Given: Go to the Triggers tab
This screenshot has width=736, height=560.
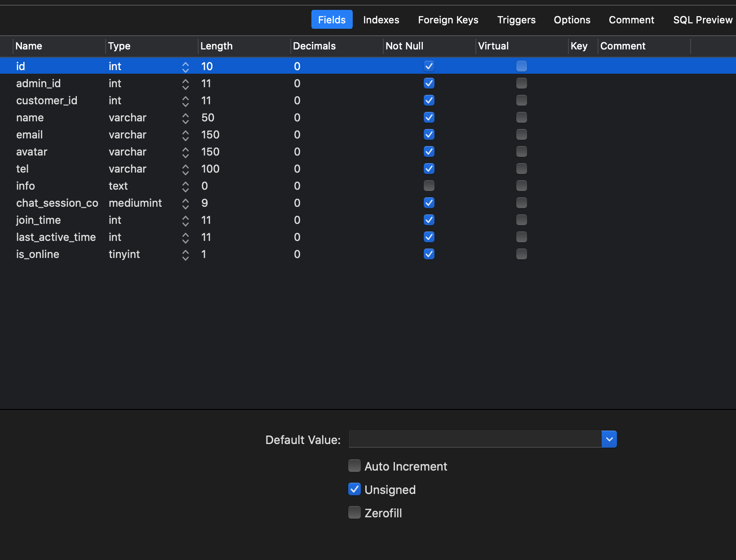Looking at the screenshot, I should point(516,20).
